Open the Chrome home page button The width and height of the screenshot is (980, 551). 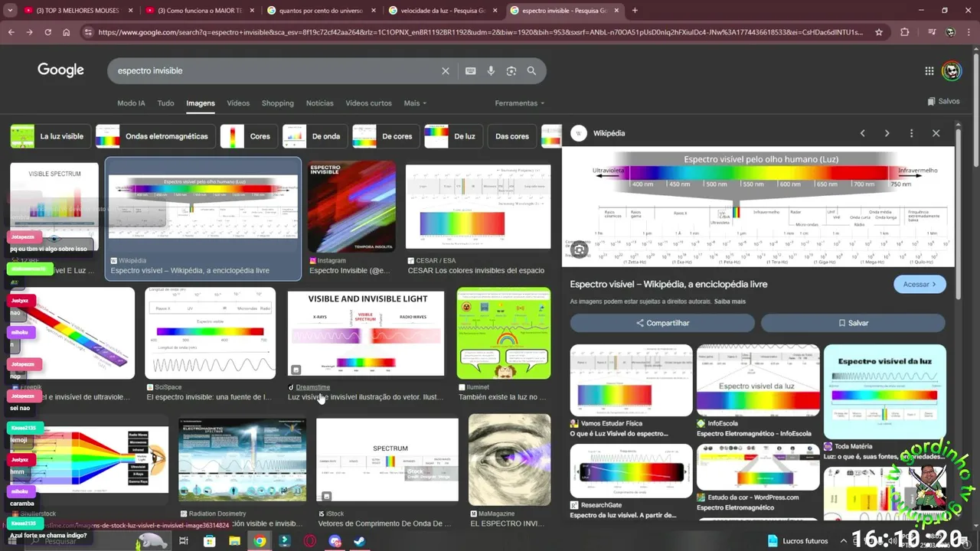[67, 32]
